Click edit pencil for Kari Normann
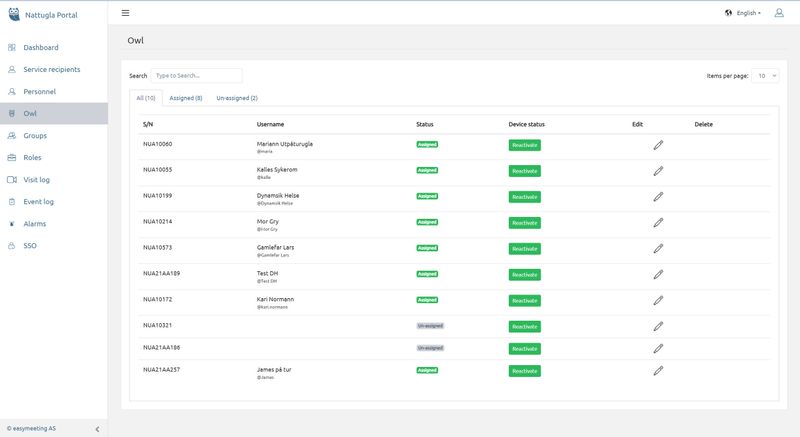Image resolution: width=800 pixels, height=437 pixels. [658, 300]
